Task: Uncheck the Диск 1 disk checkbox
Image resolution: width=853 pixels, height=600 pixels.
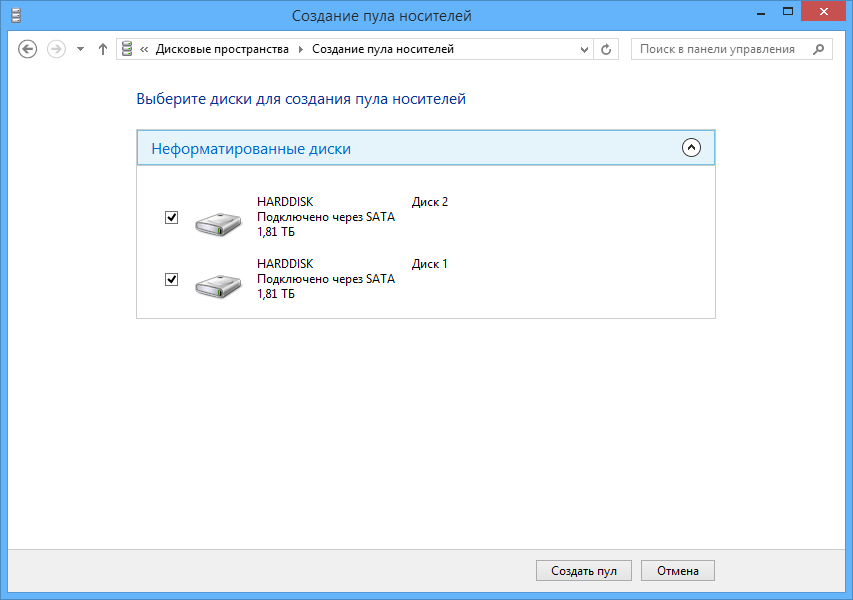Action: point(172,279)
